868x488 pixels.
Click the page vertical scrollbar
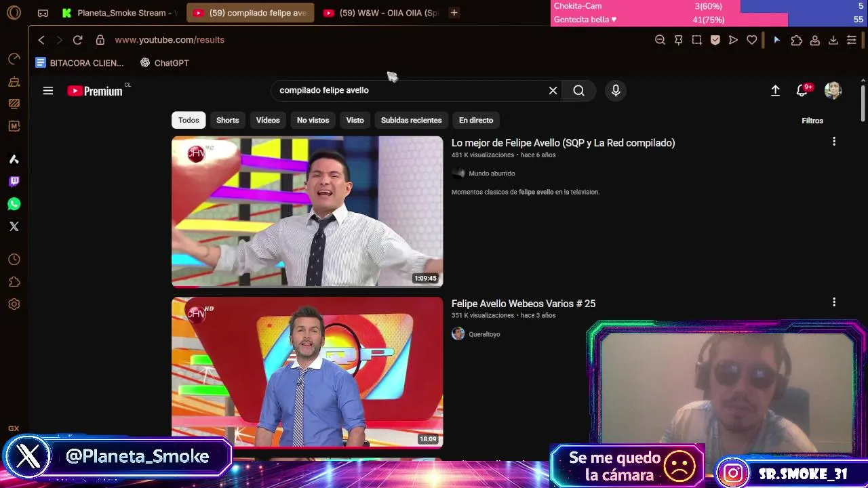coord(863,103)
